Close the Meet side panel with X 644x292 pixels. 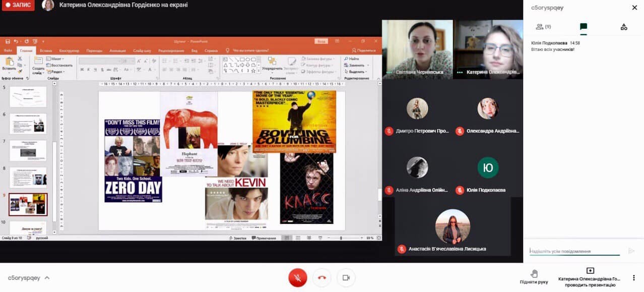click(x=634, y=8)
